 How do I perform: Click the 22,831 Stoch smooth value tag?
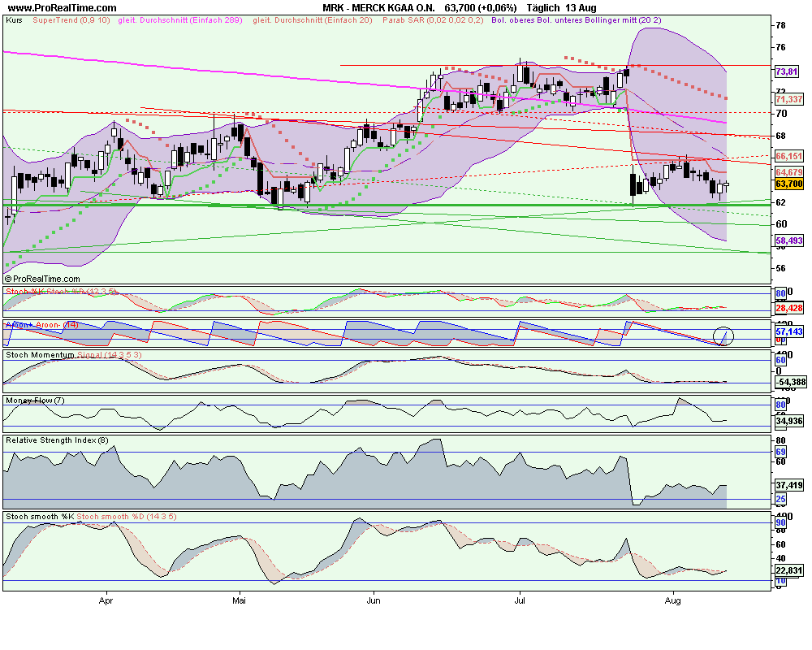click(x=789, y=570)
